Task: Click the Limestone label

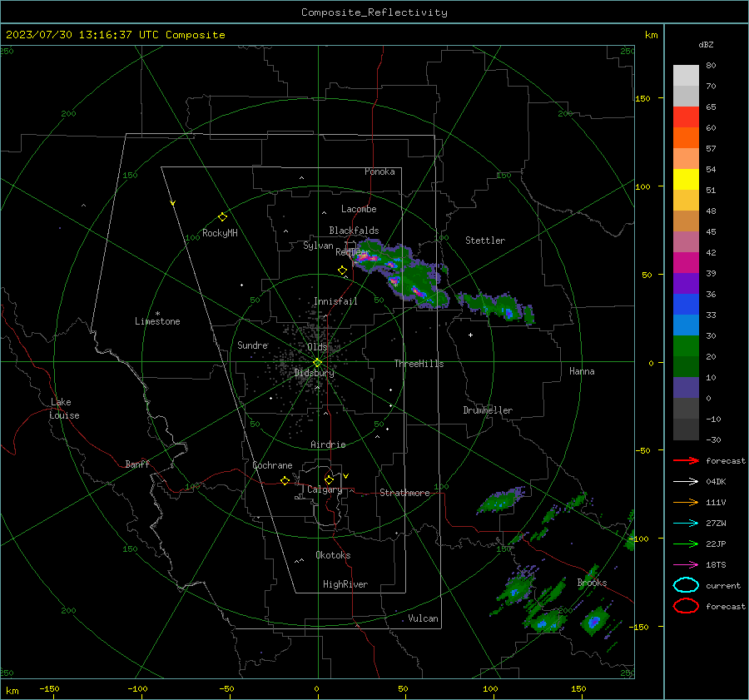Action: 157,321
